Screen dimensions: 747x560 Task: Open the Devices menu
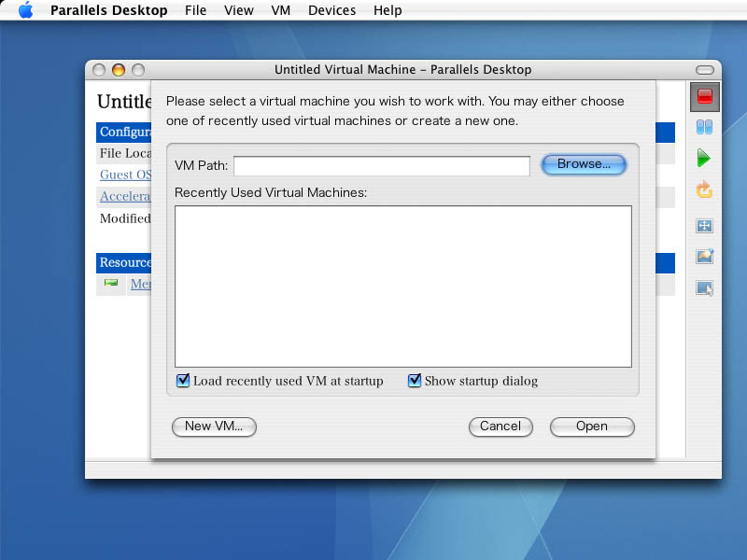click(331, 11)
